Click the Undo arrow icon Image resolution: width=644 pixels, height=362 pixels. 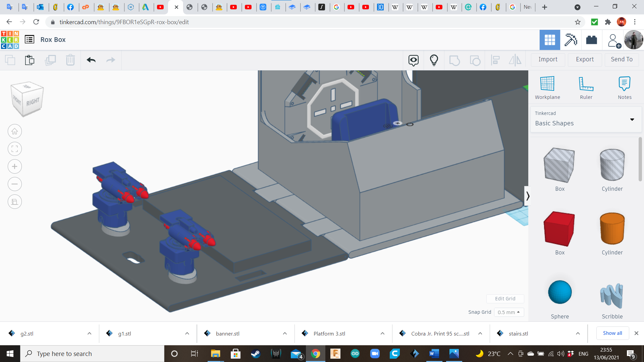click(91, 60)
